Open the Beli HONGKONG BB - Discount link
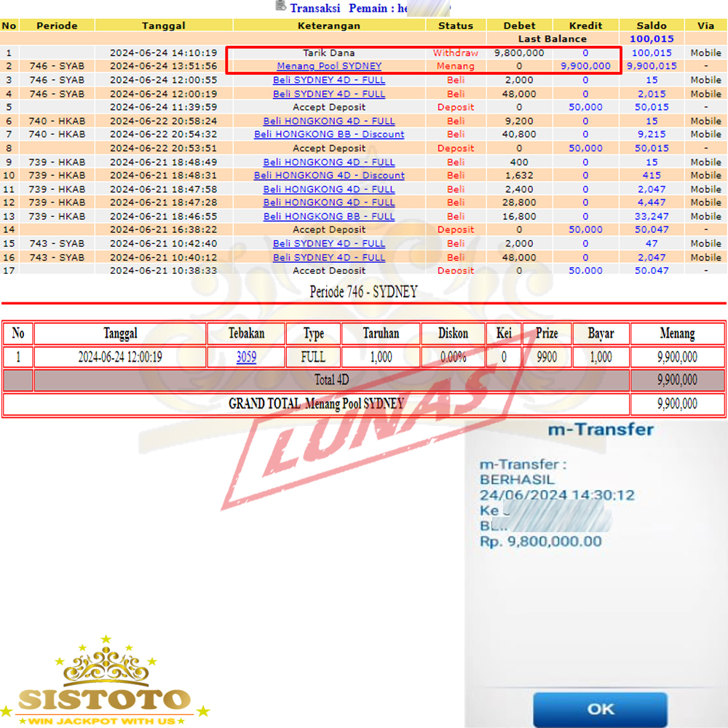 (x=329, y=135)
